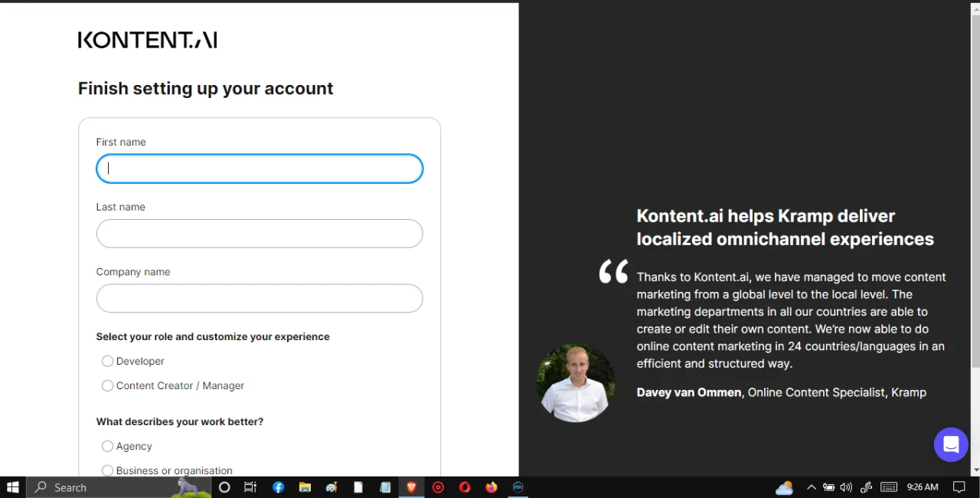The height and width of the screenshot is (498, 980).
Task: Click Davey van Ommen's photo
Action: [575, 382]
